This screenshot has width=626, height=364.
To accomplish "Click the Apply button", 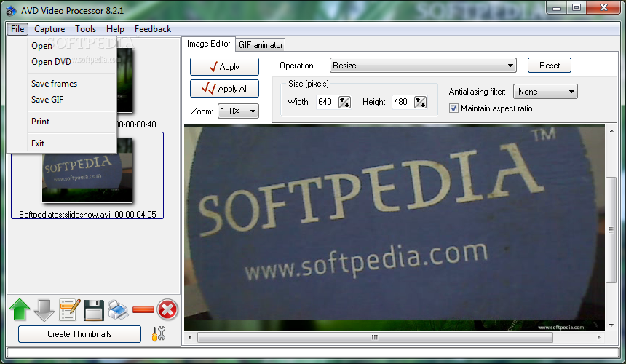I will point(224,67).
